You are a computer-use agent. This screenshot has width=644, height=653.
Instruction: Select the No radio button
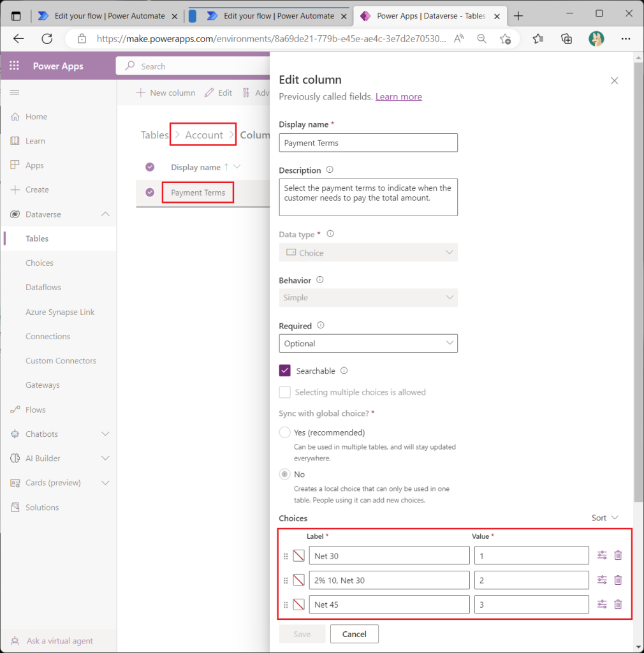point(285,474)
